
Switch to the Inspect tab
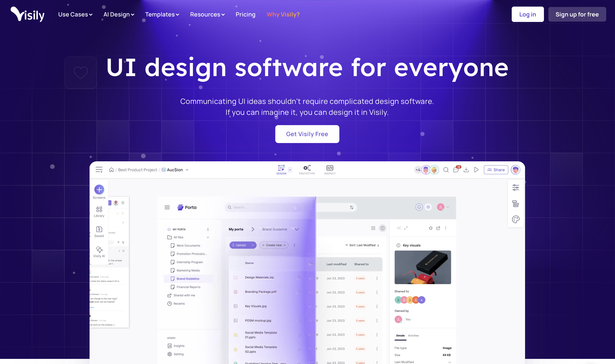coord(330,169)
